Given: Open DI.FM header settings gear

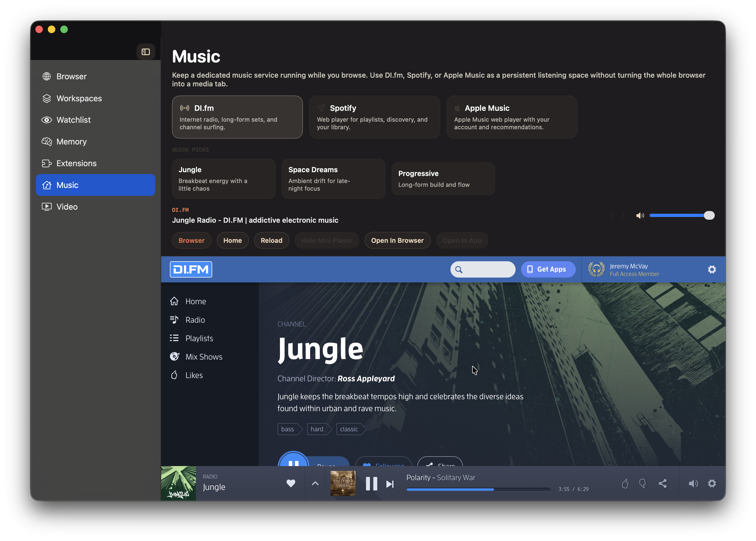Looking at the screenshot, I should pos(712,269).
